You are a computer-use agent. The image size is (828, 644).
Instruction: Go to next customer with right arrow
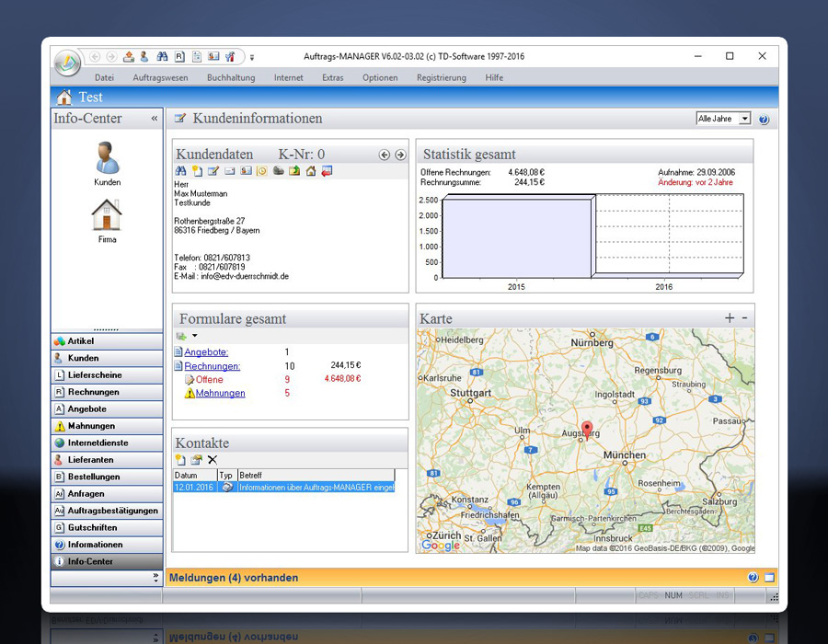click(x=400, y=155)
